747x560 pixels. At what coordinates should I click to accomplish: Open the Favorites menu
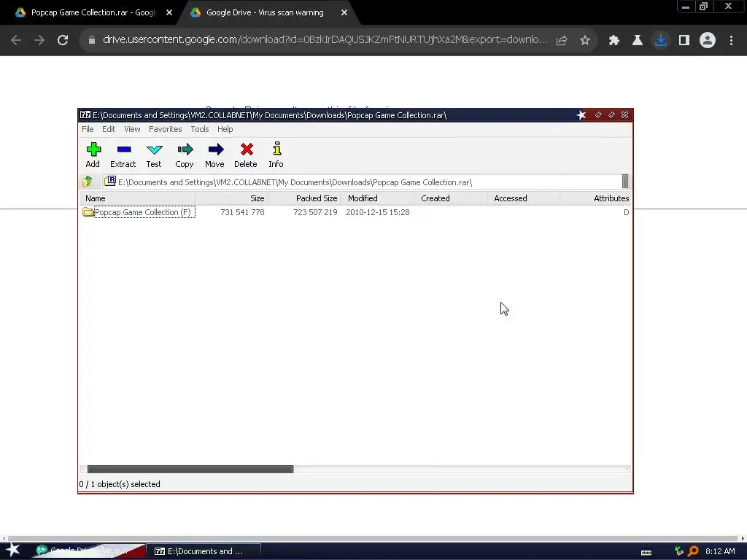(166, 129)
